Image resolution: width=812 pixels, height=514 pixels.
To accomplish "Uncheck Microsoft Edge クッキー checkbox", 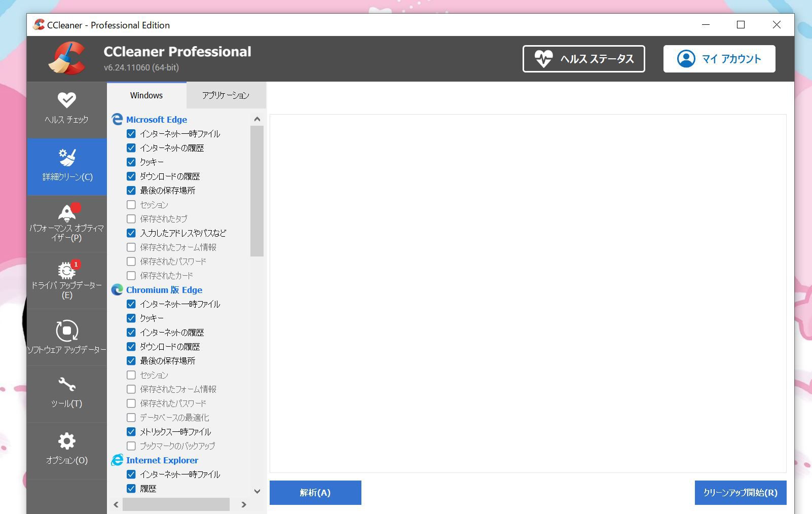I will 131,162.
